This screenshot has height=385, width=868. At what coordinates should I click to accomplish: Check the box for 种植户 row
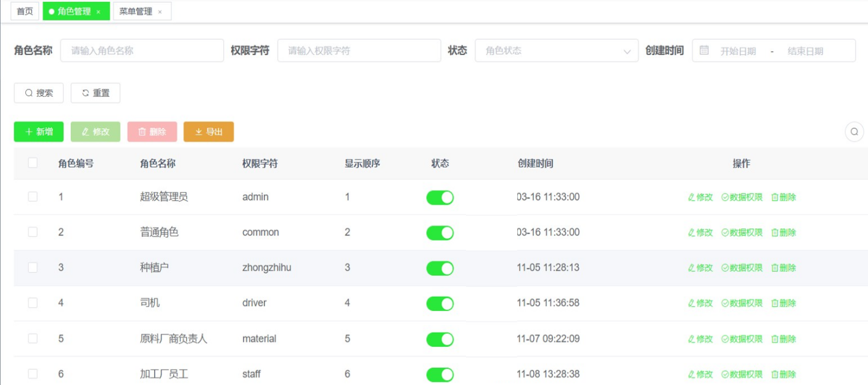coord(33,267)
